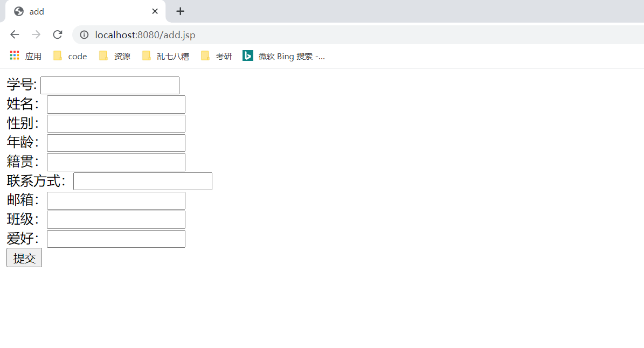The image size is (644, 348).
Task: Open the 资源 bookmark folder
Action: 115,56
